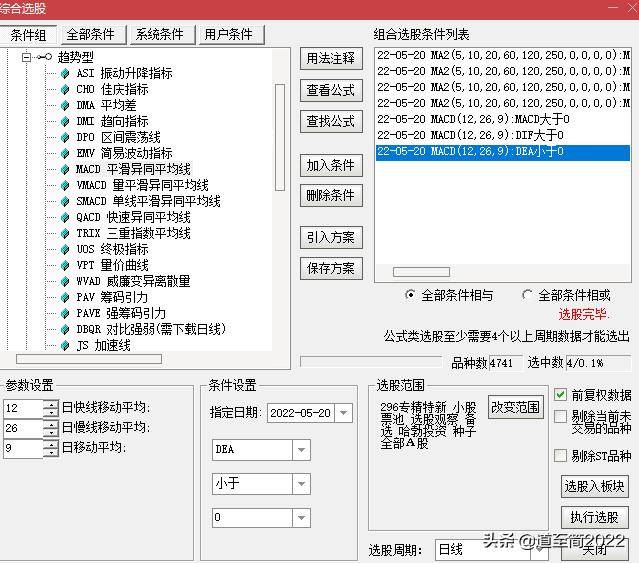Click the EMV indicator diamond icon

pos(65,153)
